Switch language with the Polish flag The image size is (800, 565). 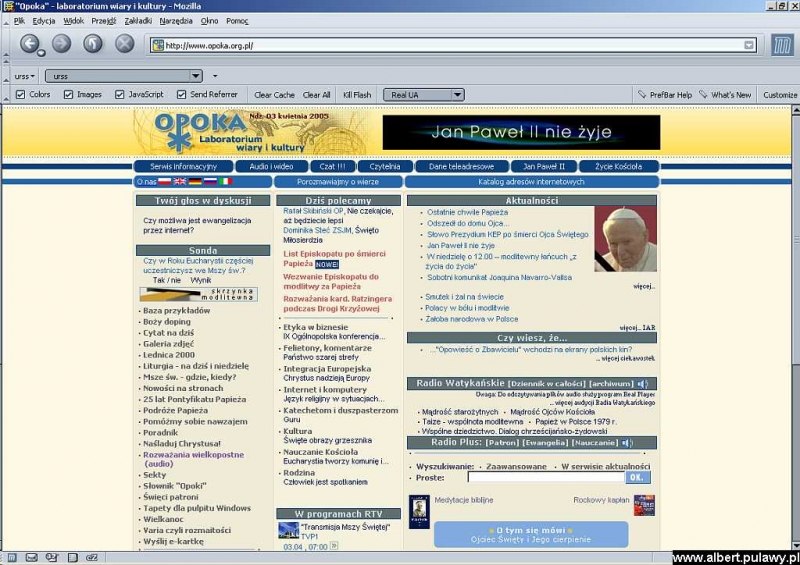(164, 181)
